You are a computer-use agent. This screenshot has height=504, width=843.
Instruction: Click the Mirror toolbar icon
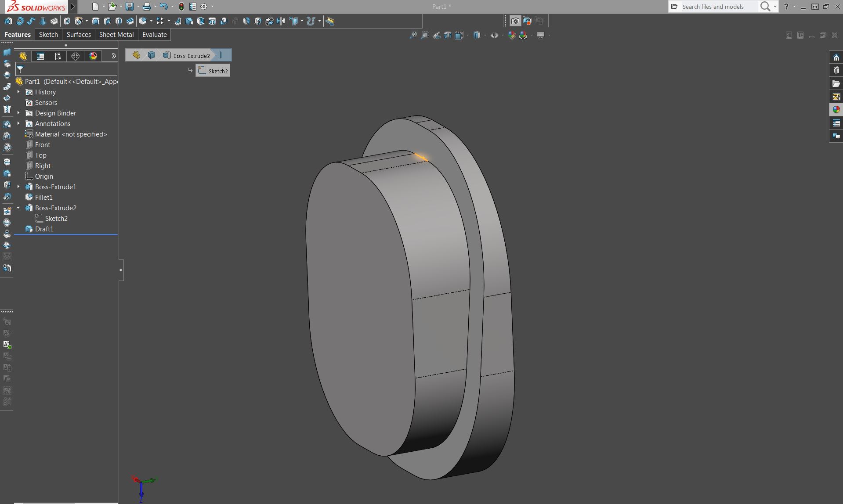[x=281, y=21]
